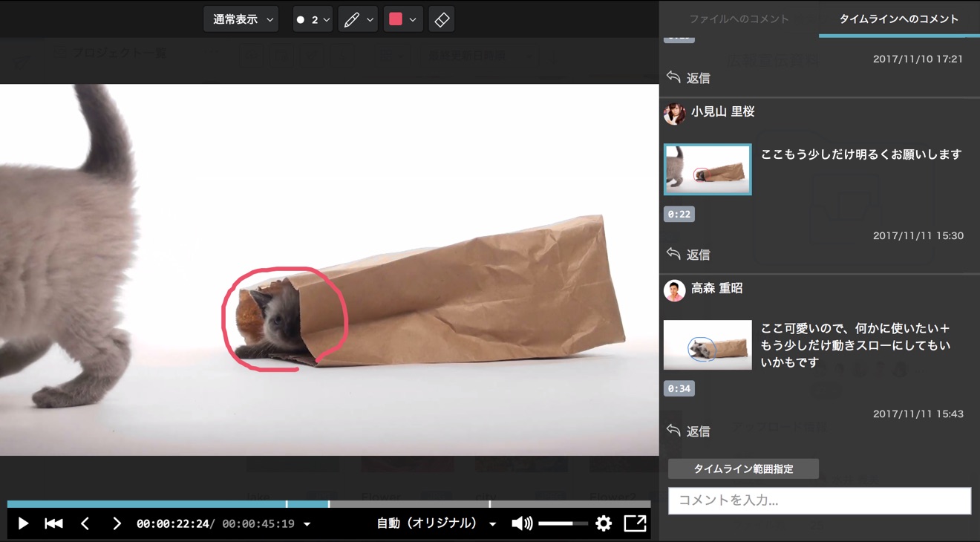Screen dimensions: 980x542
Task: Switch to ファイルへのコメント tab
Action: 739,19
